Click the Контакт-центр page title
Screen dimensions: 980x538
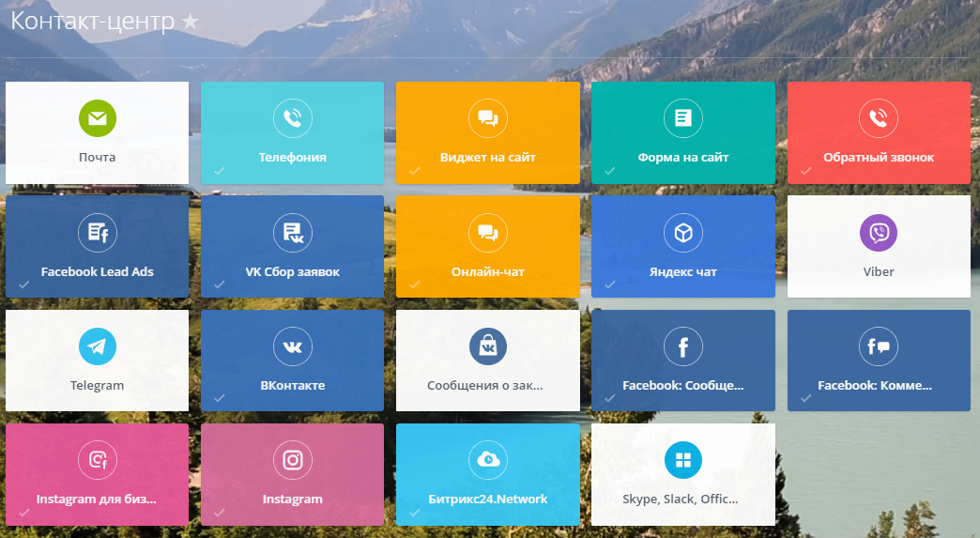coord(93,22)
